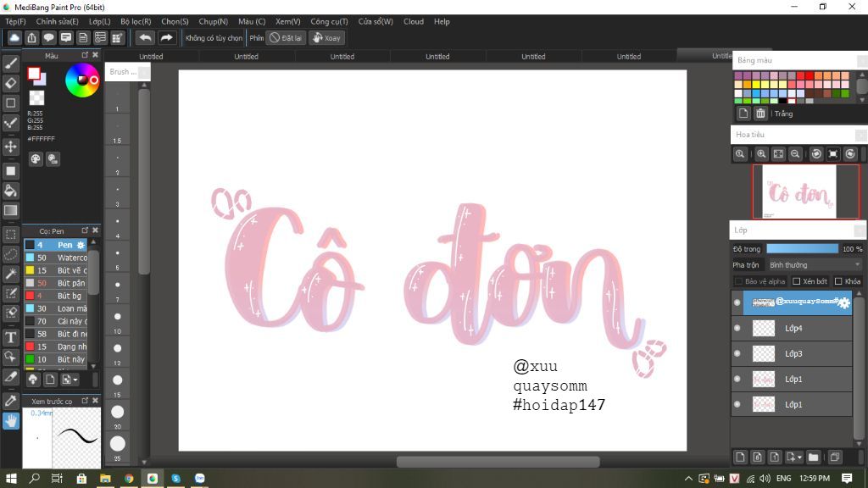Click the horizontal canvas scrollbar
868x488 pixels.
(x=498, y=462)
